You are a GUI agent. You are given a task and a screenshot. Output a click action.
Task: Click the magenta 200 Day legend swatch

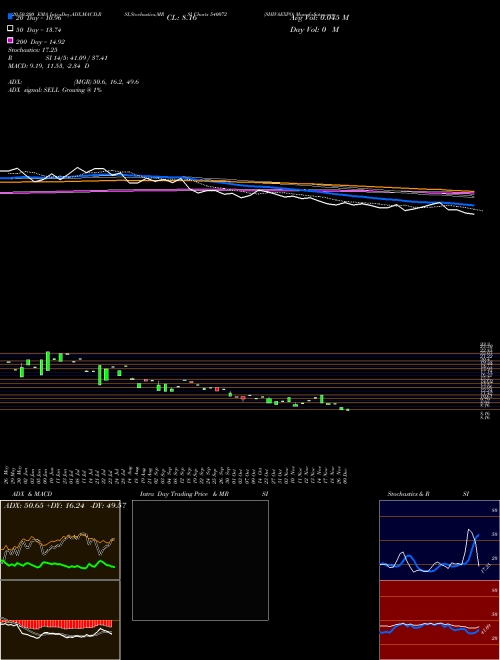(x=10, y=40)
